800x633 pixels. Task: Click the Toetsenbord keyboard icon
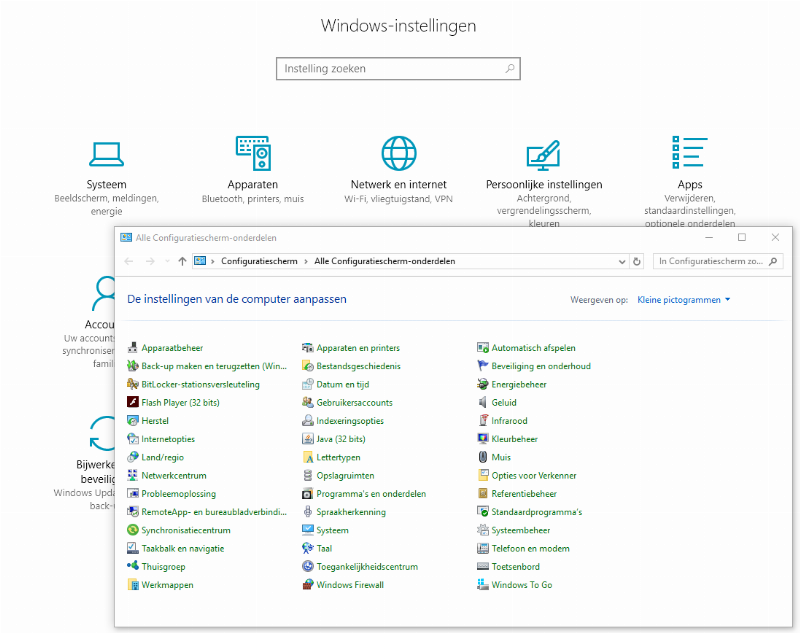pyautogui.click(x=483, y=566)
